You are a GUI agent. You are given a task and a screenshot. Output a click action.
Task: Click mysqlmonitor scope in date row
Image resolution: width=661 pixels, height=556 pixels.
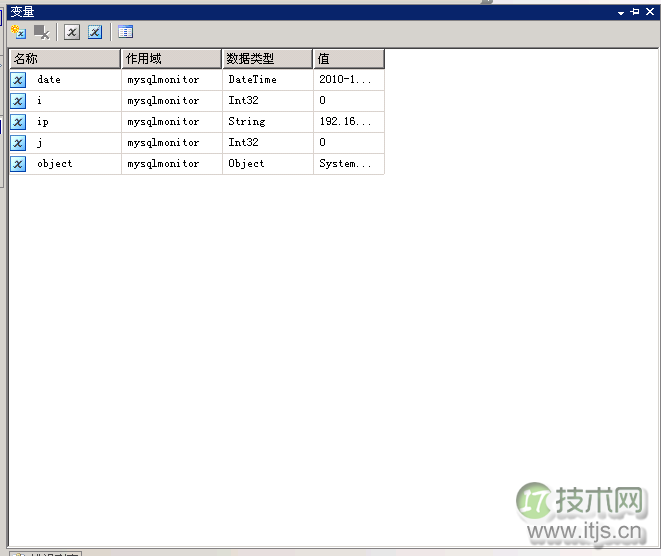pyautogui.click(x=163, y=80)
